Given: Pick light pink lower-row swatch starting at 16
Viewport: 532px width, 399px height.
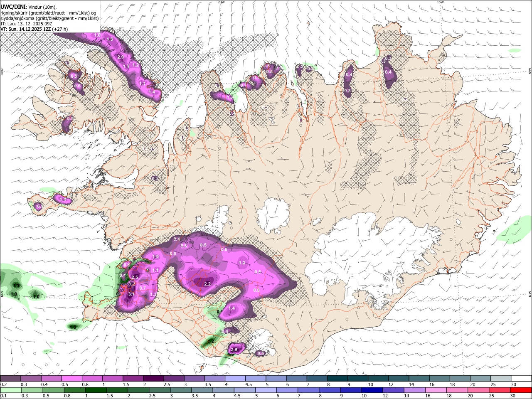Looking at the screenshot, I should pos(436,390).
